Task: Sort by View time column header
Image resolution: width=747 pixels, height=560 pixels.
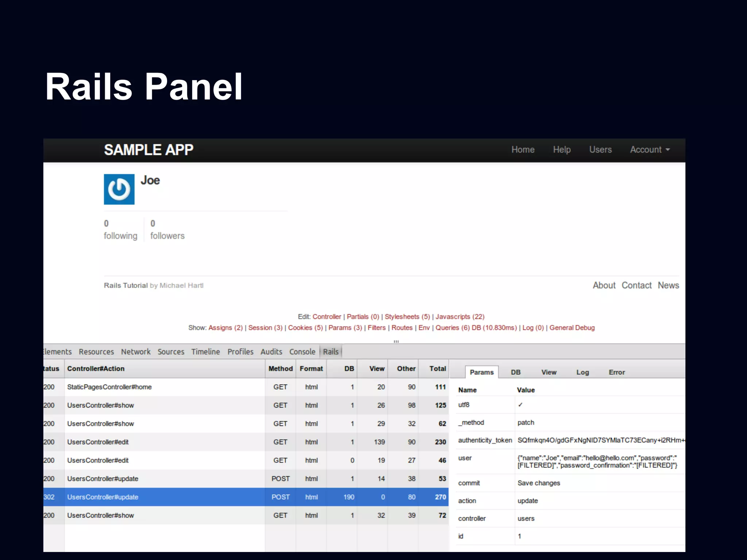Action: click(372, 369)
